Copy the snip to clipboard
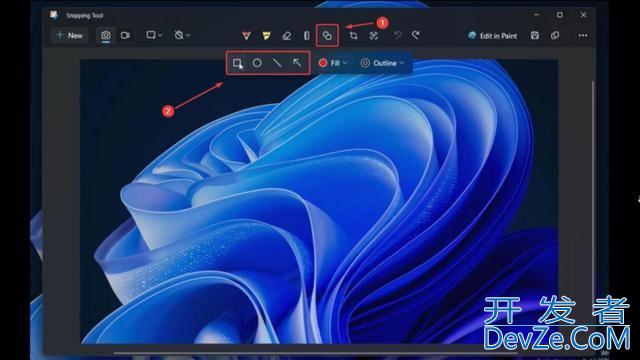The height and width of the screenshot is (360, 640). point(555,36)
